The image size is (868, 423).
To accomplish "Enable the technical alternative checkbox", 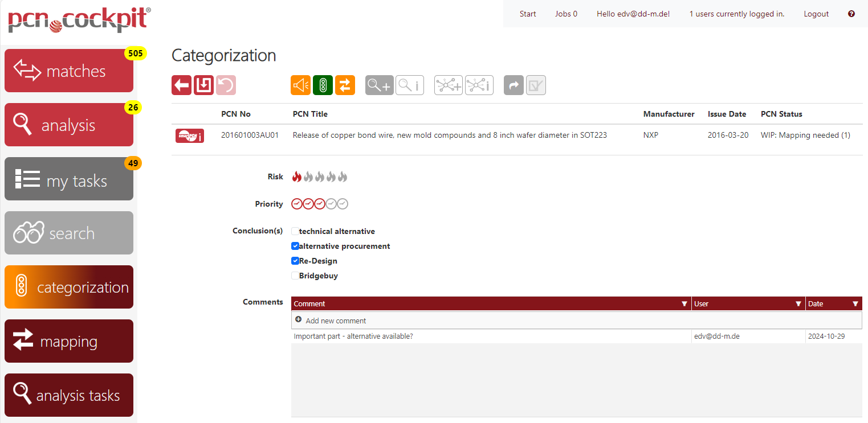I will pyautogui.click(x=295, y=231).
